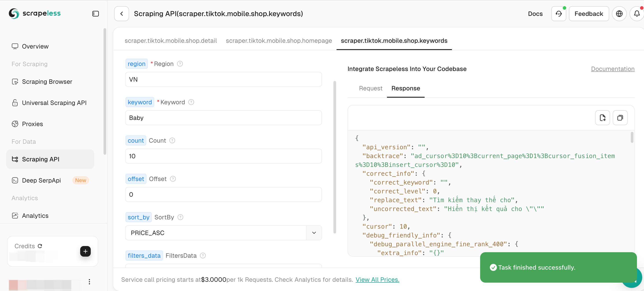Click the response code scrollbar
The image size is (644, 291).
tap(632, 137)
